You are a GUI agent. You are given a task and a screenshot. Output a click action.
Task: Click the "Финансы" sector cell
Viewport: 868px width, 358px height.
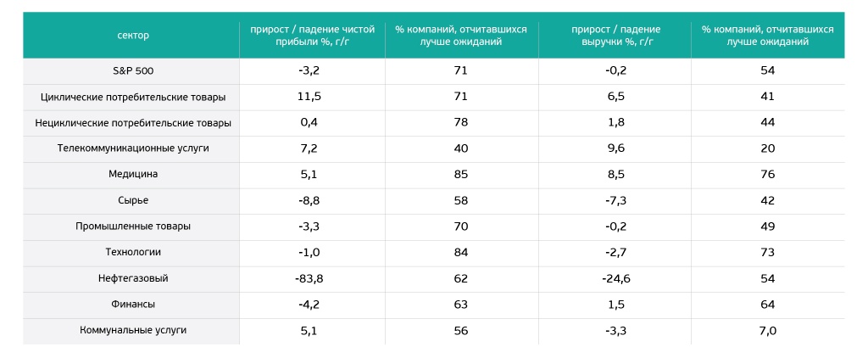[x=132, y=305]
